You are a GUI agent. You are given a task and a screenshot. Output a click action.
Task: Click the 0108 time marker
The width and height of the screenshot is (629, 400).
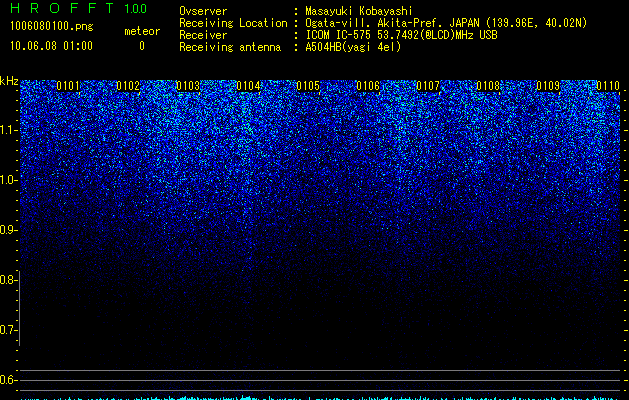488,86
